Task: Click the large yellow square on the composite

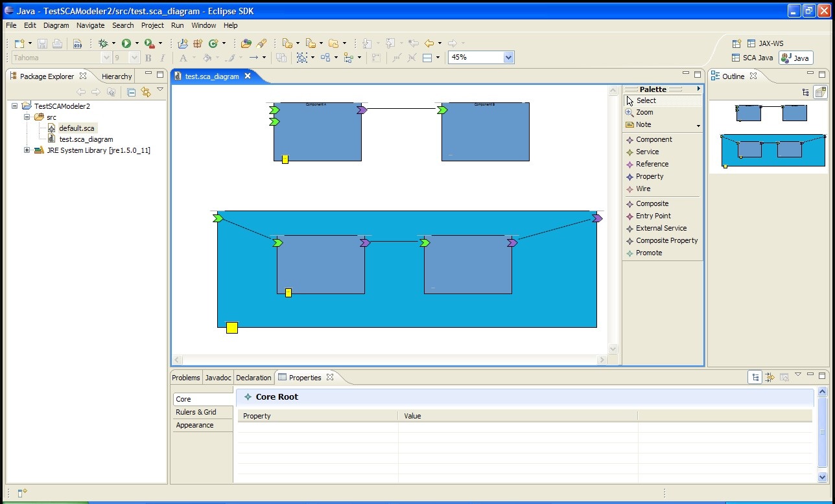Action: click(232, 328)
